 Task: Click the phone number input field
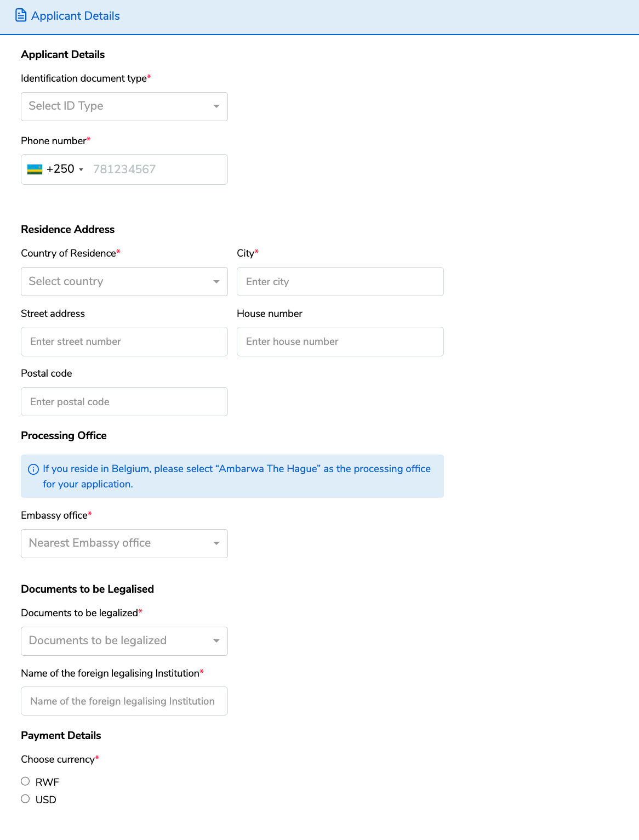pyautogui.click(x=157, y=169)
